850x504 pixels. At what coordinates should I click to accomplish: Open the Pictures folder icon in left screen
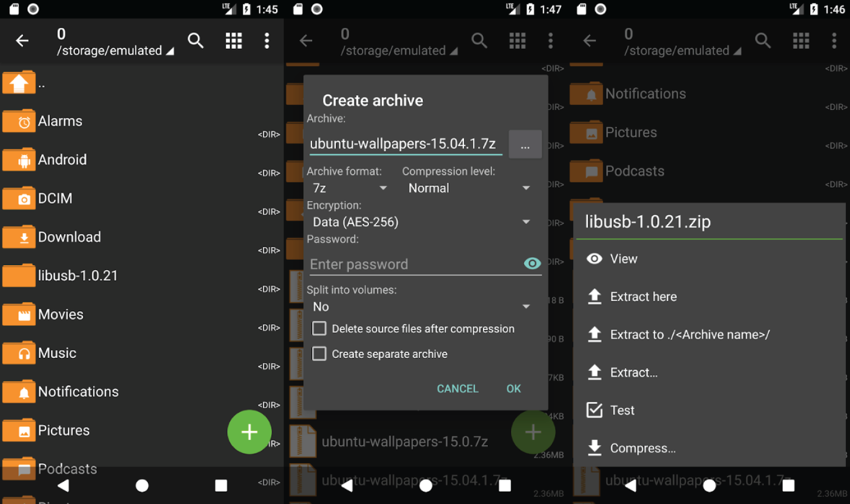(x=19, y=430)
